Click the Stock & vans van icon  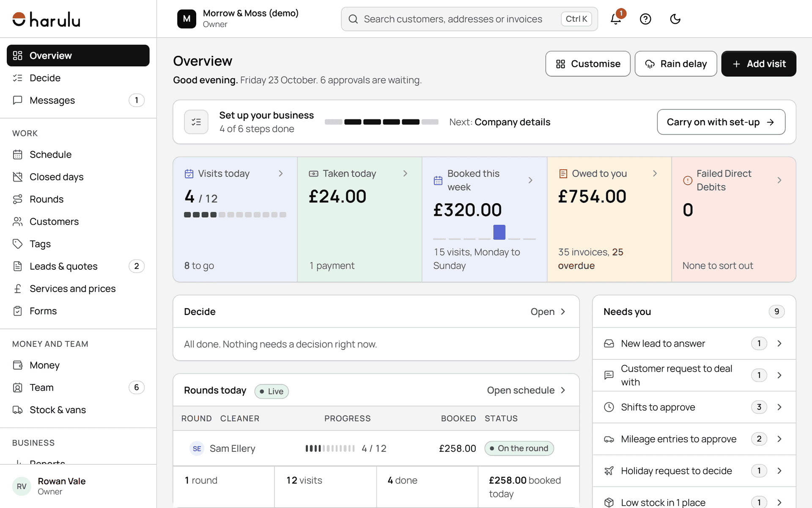(x=17, y=410)
